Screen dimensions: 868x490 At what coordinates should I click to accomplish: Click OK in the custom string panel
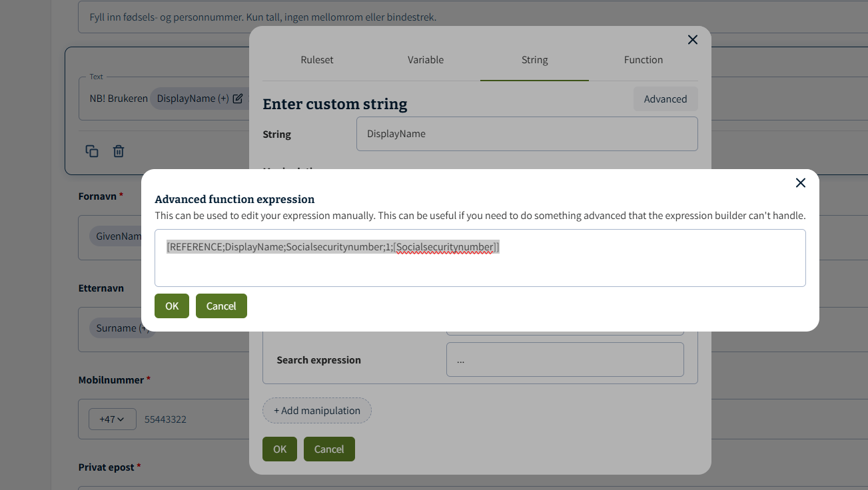(x=280, y=449)
